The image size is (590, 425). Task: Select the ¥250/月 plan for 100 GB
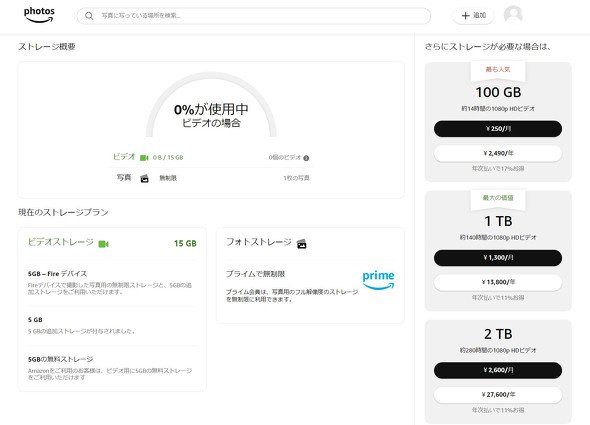point(498,129)
